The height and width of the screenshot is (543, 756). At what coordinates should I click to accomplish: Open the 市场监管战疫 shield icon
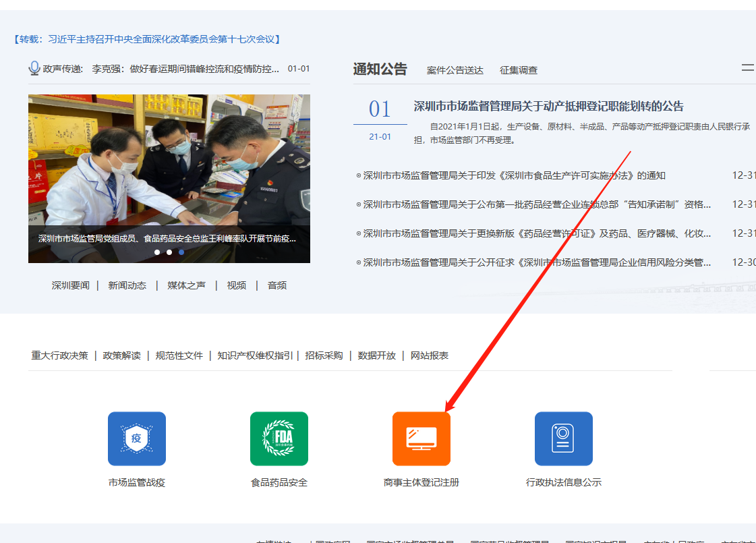click(137, 438)
